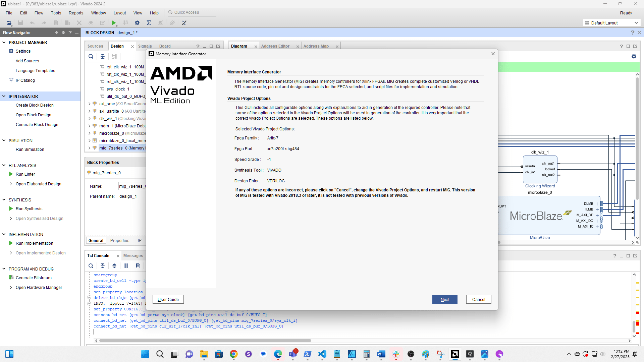The height and width of the screenshot is (362, 644).
Task: Open the Default Layout dropdown
Action: tap(612, 23)
